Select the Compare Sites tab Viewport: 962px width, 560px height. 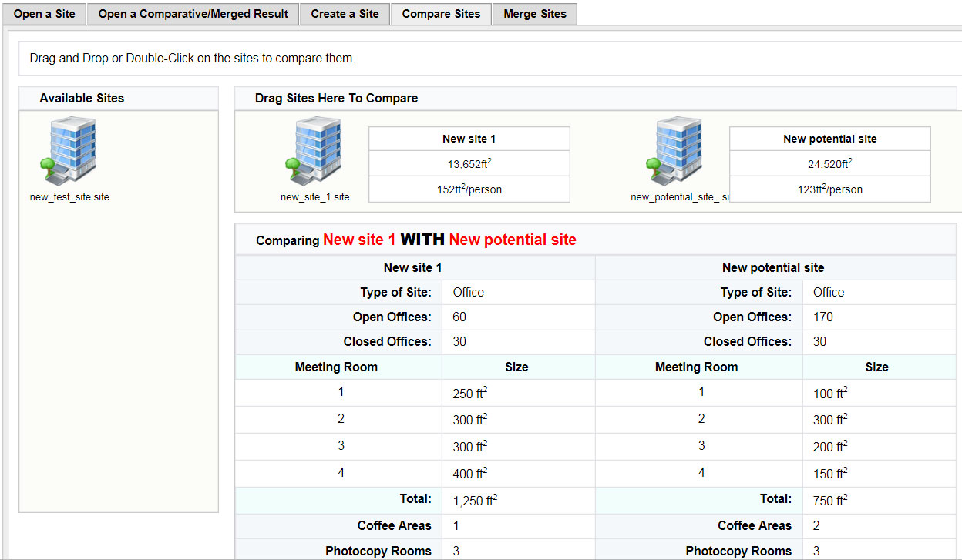coord(441,14)
